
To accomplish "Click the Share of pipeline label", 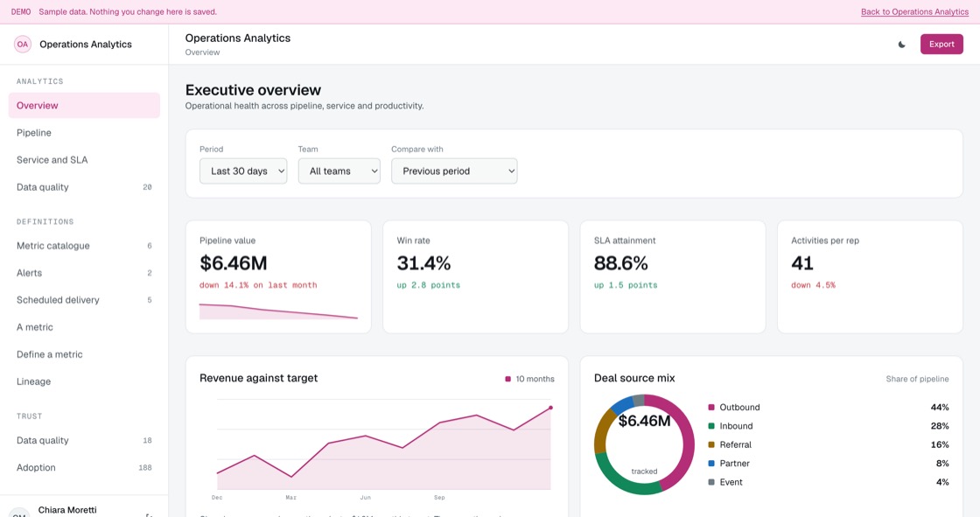I will point(917,379).
